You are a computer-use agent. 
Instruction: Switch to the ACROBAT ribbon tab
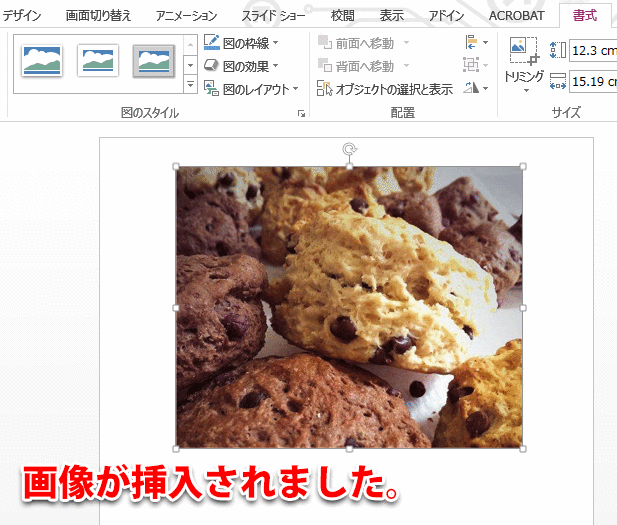(x=517, y=16)
